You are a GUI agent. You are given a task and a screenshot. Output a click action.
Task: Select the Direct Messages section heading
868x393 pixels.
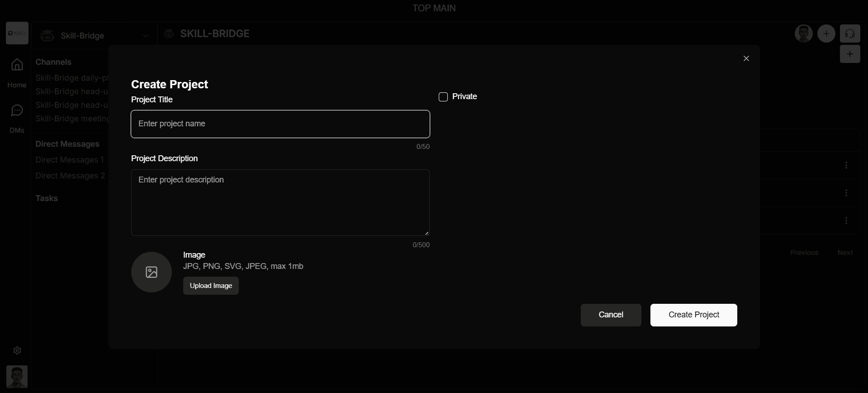coord(67,144)
